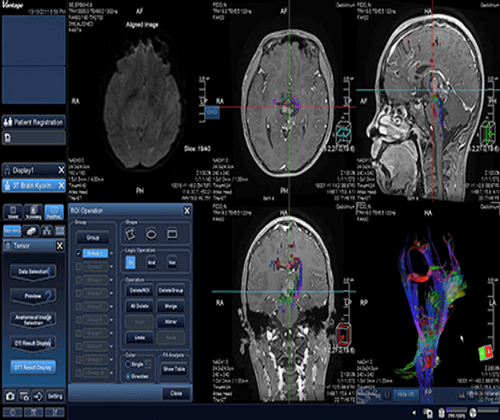
Task: Expand the Group 10 dropdown arrow
Action: pos(111,373)
